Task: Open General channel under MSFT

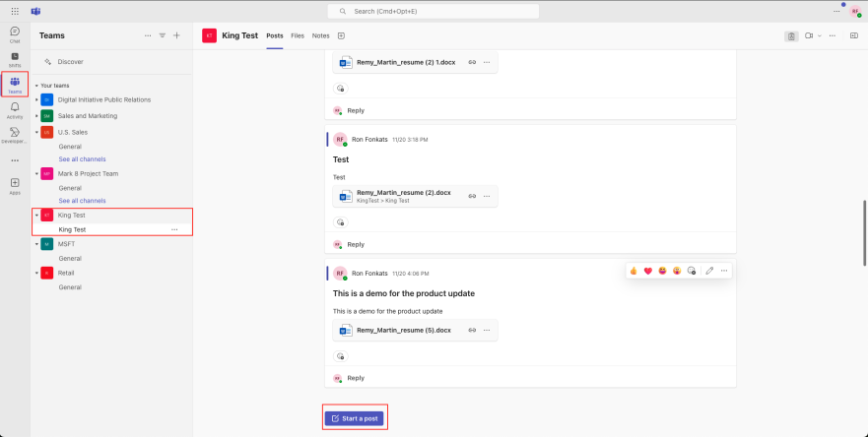Action: click(x=70, y=258)
